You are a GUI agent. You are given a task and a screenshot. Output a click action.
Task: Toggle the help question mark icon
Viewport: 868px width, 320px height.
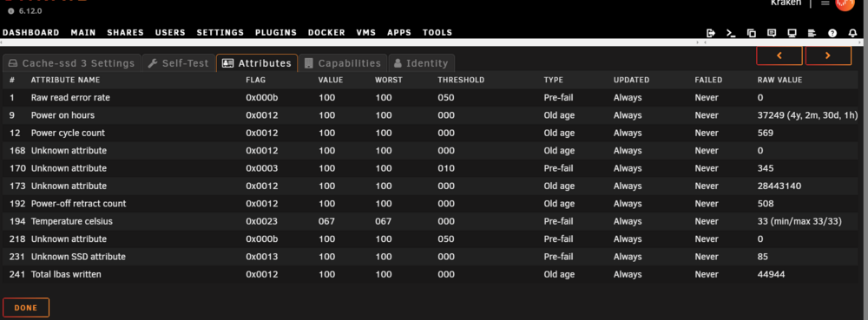click(x=832, y=33)
